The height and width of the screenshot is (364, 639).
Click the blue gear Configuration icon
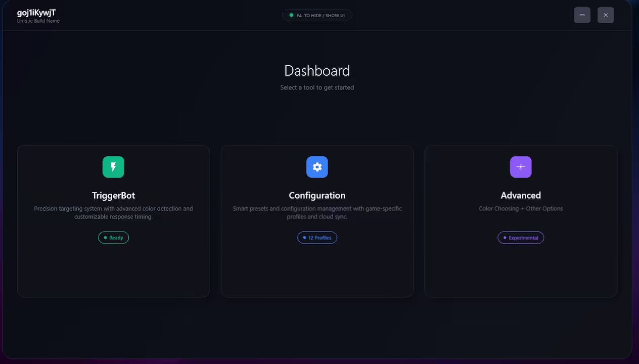pyautogui.click(x=317, y=167)
